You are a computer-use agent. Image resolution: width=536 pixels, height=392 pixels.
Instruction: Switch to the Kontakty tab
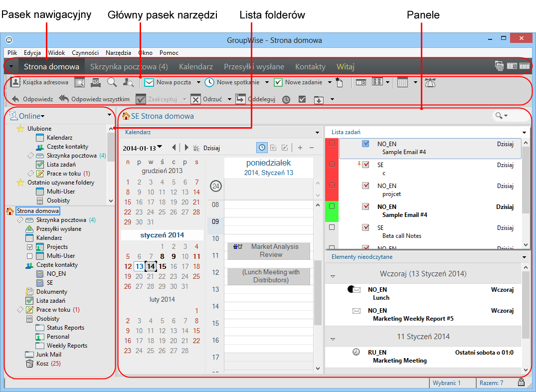click(x=311, y=67)
